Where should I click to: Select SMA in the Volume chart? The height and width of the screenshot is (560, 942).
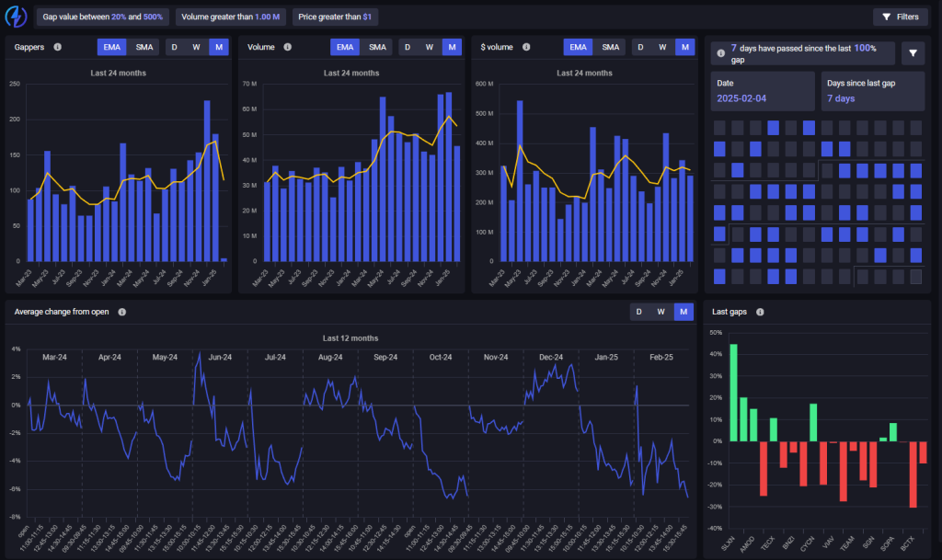pyautogui.click(x=377, y=47)
